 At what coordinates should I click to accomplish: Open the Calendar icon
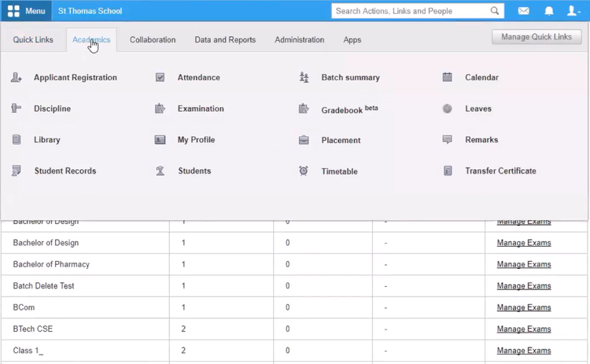coord(448,78)
